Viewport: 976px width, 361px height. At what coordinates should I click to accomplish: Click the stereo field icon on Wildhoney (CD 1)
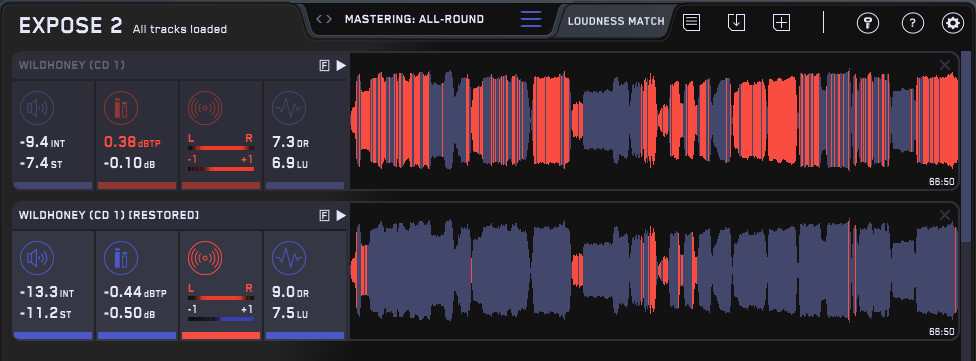205,108
